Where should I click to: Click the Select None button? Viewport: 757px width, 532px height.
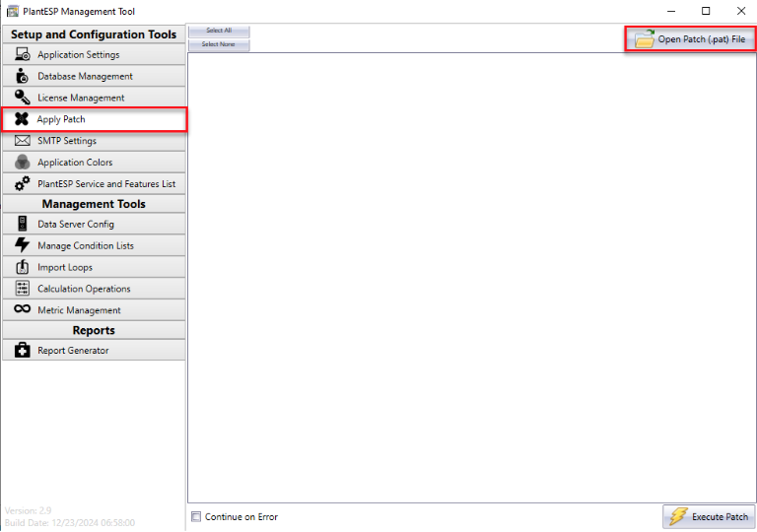click(x=219, y=44)
